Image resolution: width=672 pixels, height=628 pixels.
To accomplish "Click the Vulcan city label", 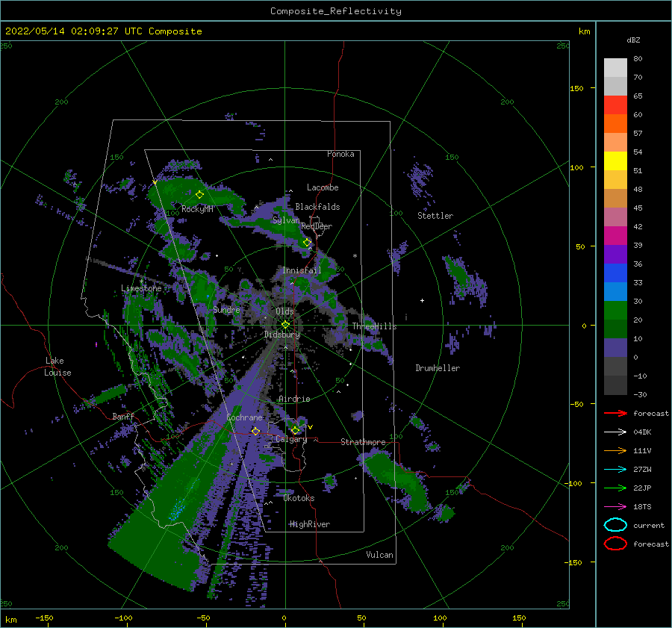I will click(x=380, y=555).
